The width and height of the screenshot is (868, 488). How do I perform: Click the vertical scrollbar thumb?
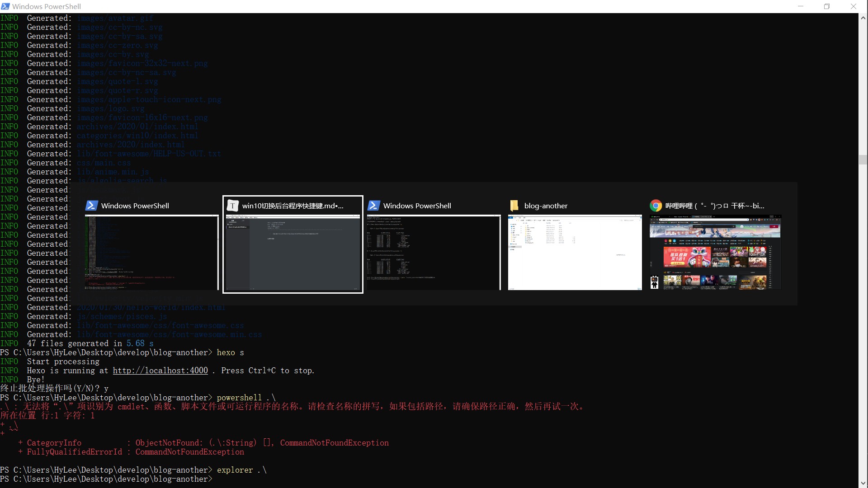coord(863,160)
